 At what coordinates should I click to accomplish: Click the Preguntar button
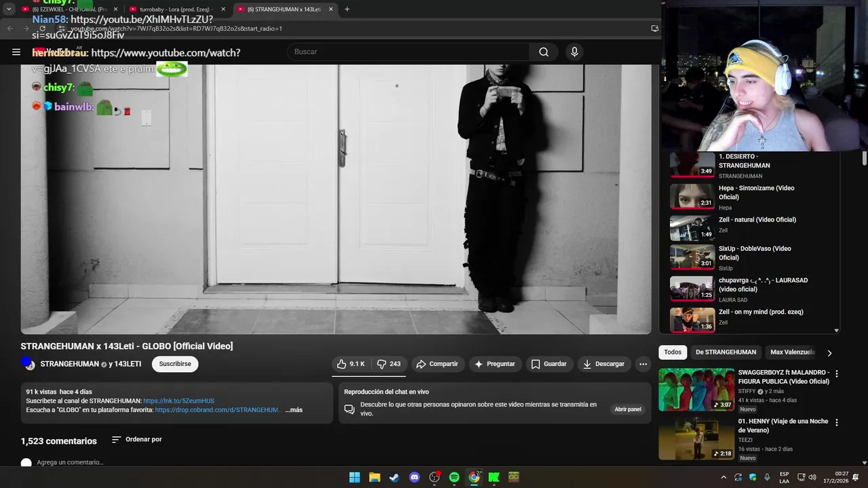[x=495, y=364]
